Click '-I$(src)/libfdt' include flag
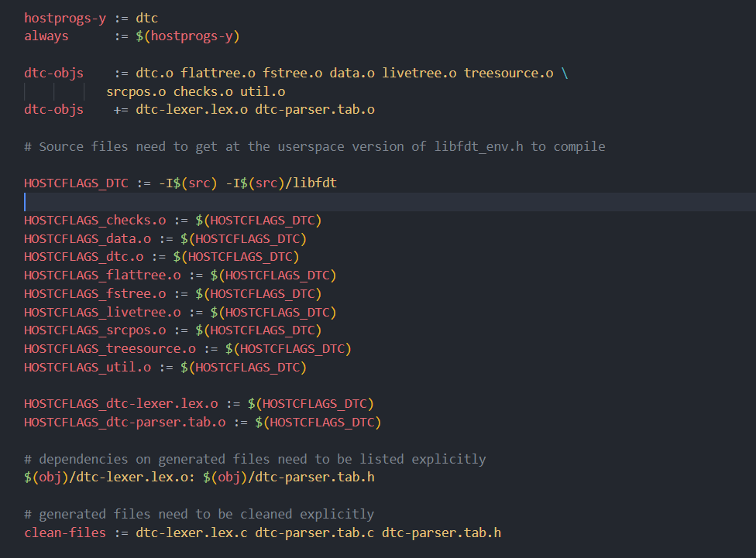This screenshot has width=756, height=558. coord(281,183)
